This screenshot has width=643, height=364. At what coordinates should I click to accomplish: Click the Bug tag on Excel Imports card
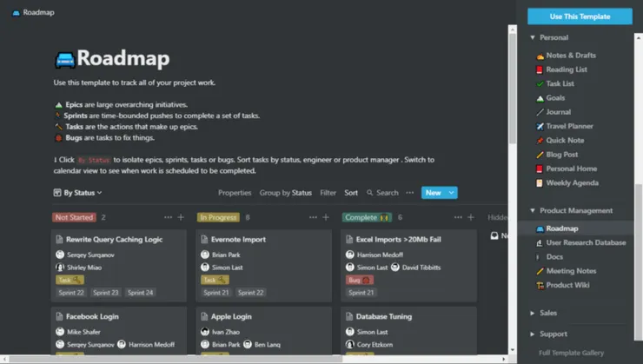[359, 281]
